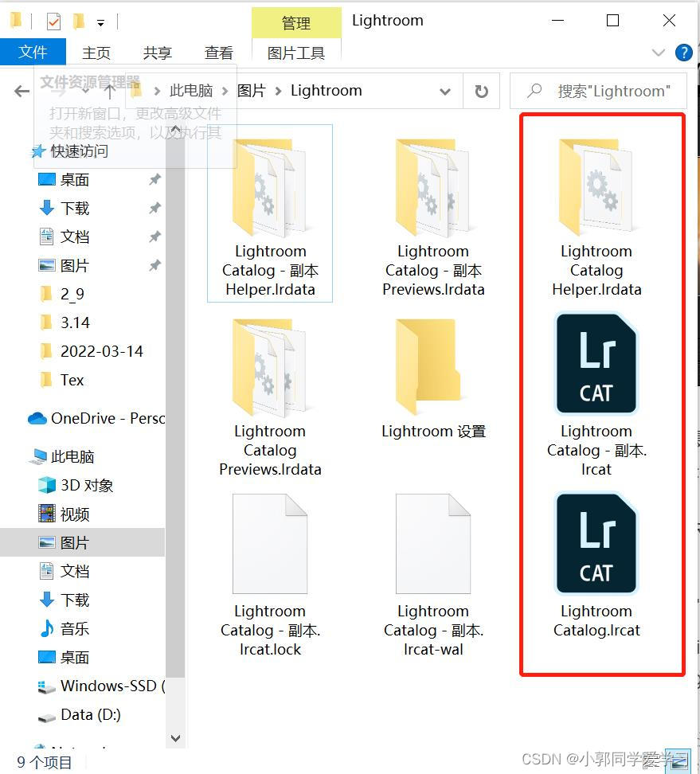This screenshot has height=774, width=700.
Task: Click Lightroom in the address breadcrumb
Action: (327, 91)
